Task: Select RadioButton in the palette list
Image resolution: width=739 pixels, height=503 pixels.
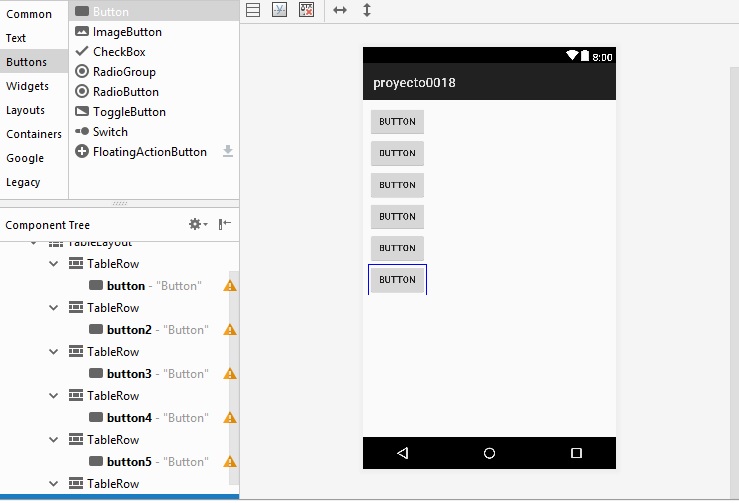Action: (x=124, y=92)
